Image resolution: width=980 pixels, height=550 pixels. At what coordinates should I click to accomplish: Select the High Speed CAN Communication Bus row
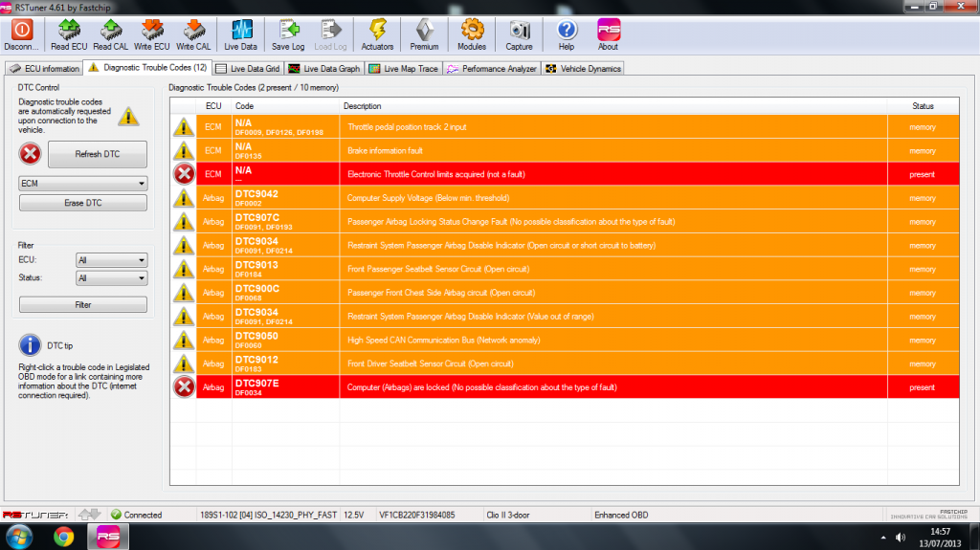[565, 340]
